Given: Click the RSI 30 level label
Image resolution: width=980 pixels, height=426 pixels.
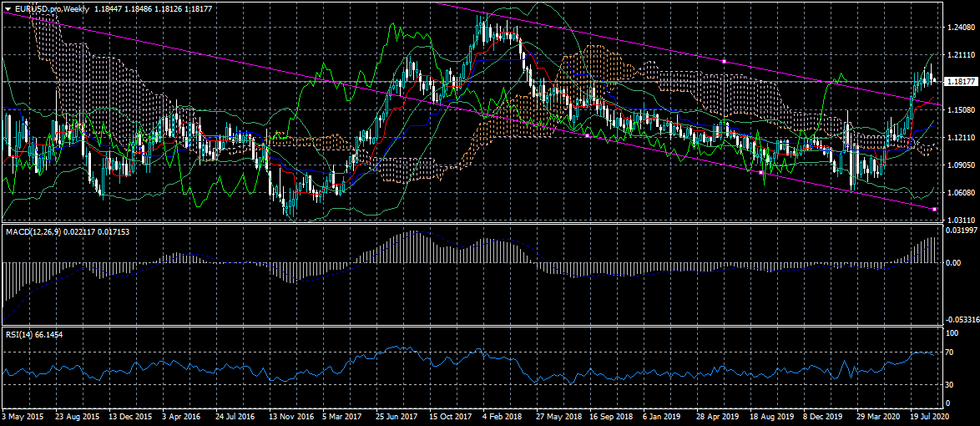Looking at the screenshot, I should pyautogui.click(x=952, y=384).
